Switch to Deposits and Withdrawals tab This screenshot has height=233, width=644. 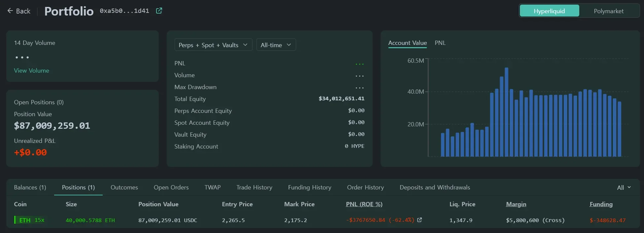pos(435,187)
